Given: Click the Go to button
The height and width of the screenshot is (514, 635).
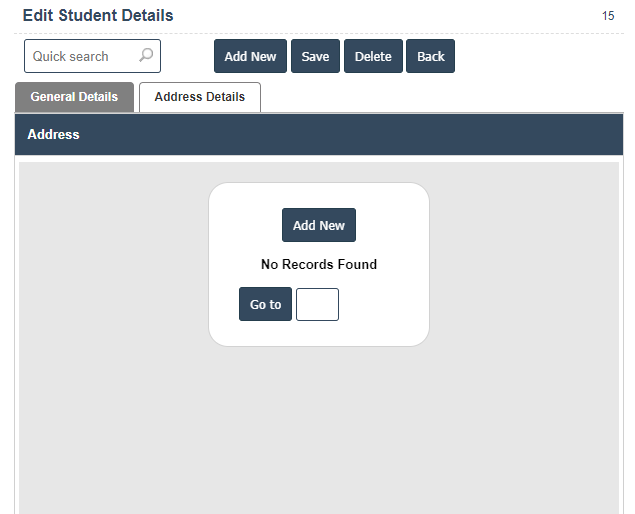Looking at the screenshot, I should coord(265,304).
